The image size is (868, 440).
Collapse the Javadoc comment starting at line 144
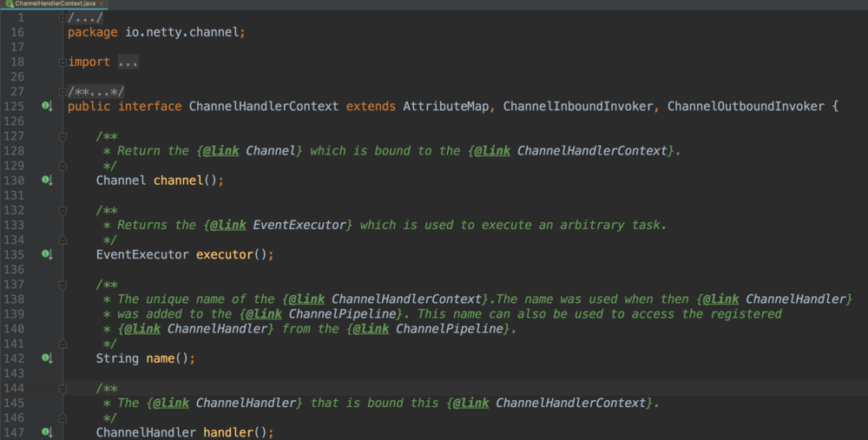(62, 388)
